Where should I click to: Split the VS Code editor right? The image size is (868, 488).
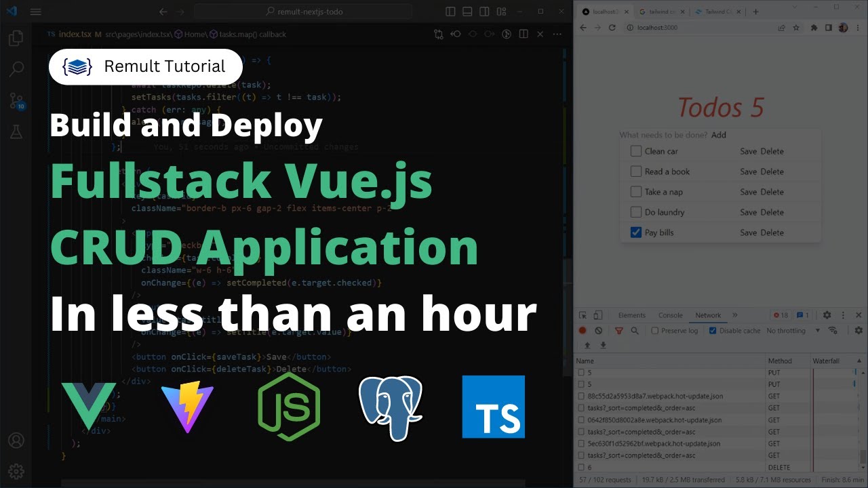pyautogui.click(x=524, y=34)
